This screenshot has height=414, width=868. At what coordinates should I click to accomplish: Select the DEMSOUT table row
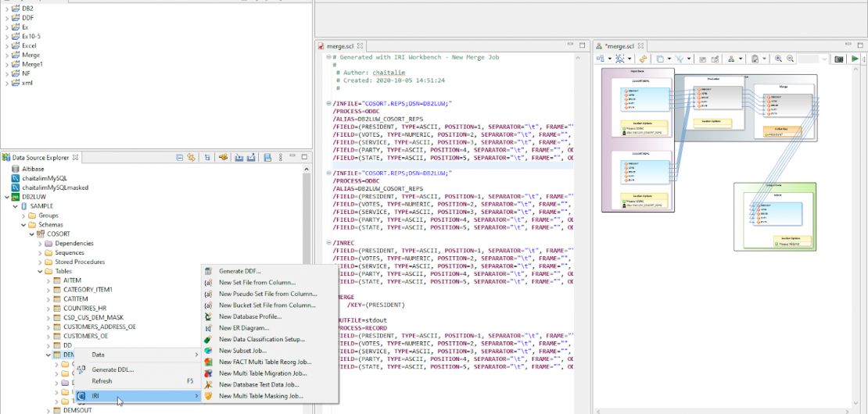tap(77, 411)
